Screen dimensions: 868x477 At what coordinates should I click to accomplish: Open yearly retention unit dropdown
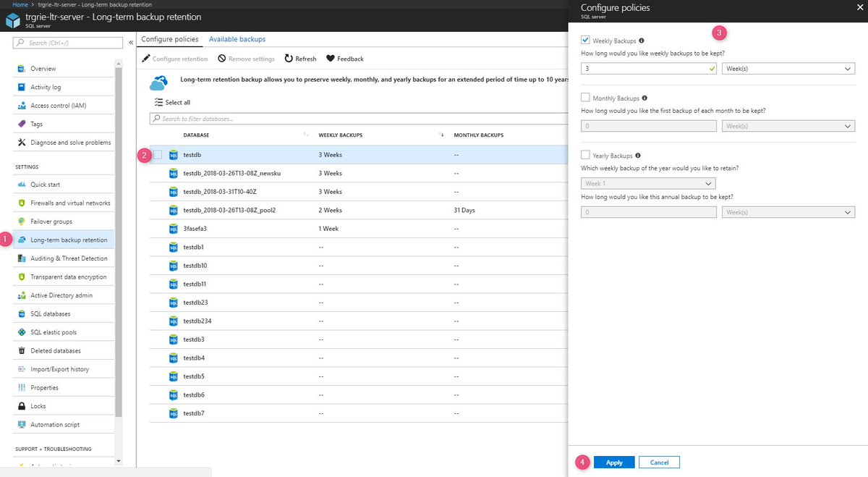click(788, 212)
